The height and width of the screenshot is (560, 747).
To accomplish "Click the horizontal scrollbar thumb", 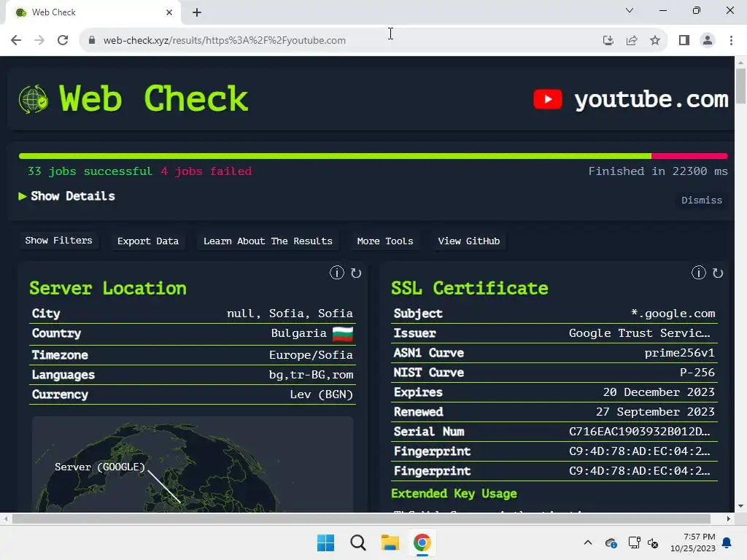I will click(x=361, y=518).
